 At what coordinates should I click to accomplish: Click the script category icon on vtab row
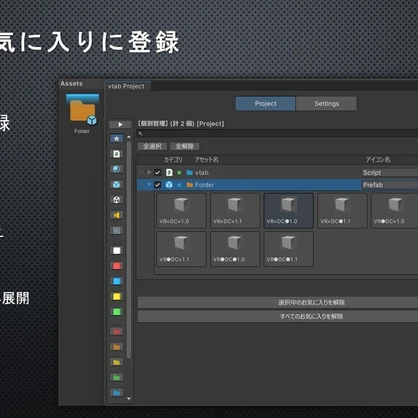(169, 172)
